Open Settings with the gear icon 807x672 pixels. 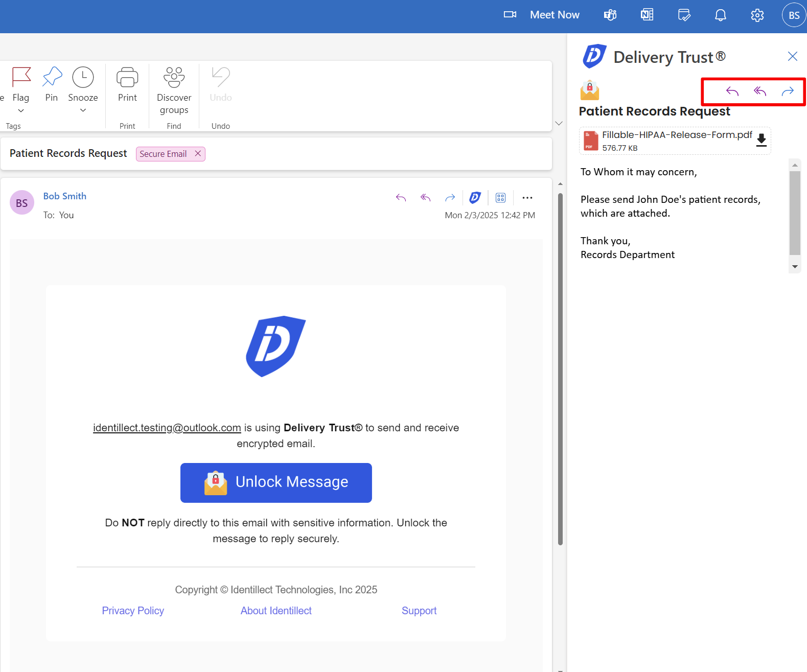pyautogui.click(x=757, y=15)
